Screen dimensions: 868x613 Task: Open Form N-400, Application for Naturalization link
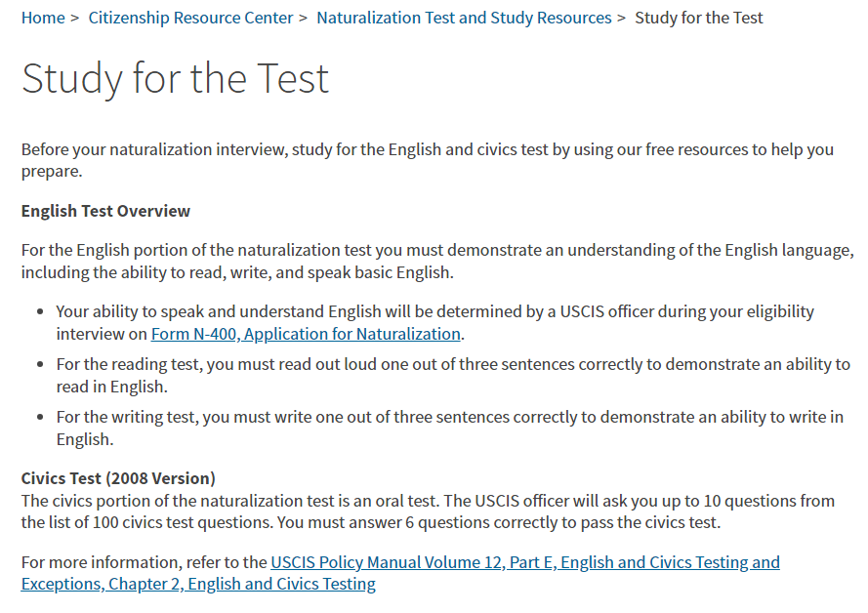tap(306, 334)
